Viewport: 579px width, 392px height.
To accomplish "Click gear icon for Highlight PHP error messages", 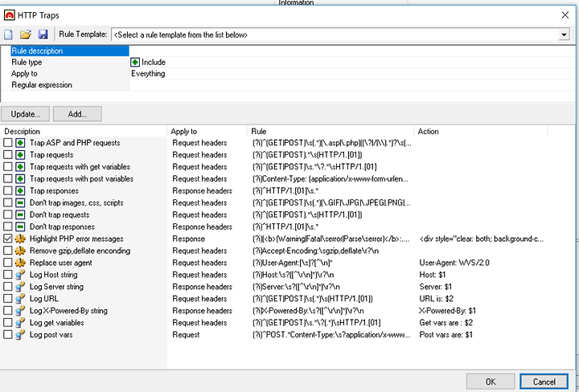I will 20,239.
